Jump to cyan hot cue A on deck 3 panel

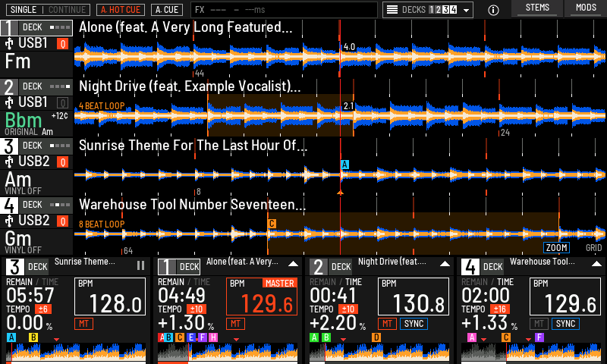[11, 337]
